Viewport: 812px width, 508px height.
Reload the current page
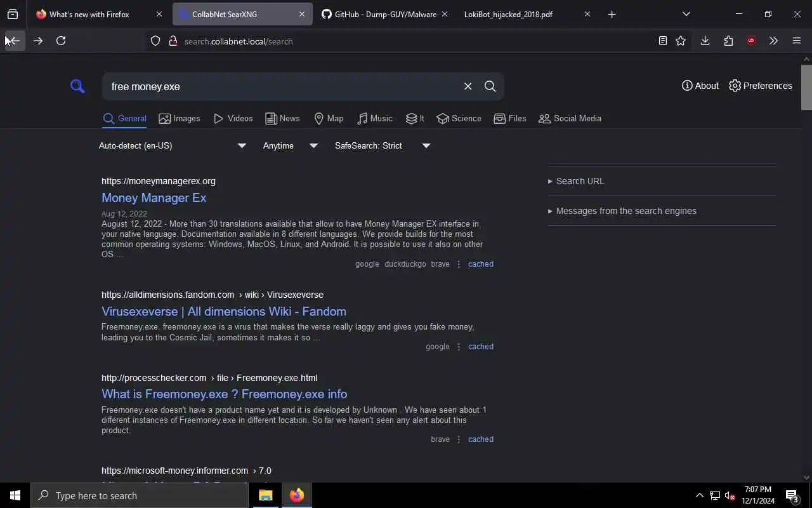click(x=61, y=41)
